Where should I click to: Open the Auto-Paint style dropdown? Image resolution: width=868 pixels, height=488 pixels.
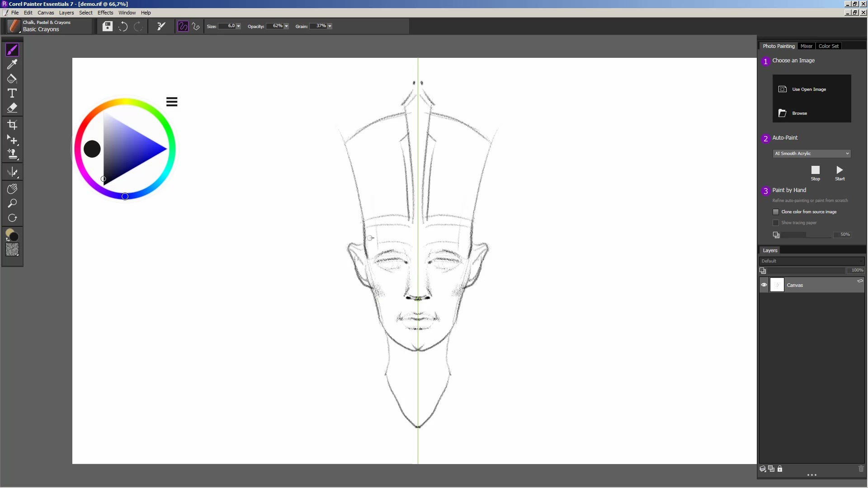click(847, 154)
